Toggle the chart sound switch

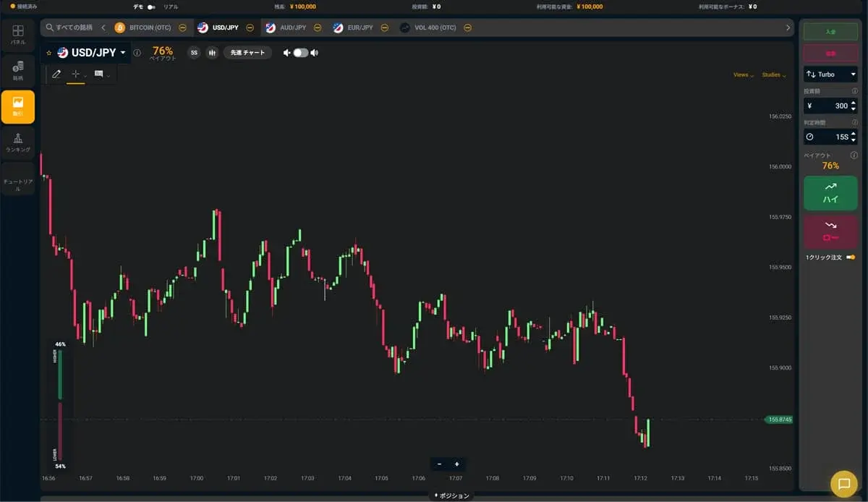[300, 53]
